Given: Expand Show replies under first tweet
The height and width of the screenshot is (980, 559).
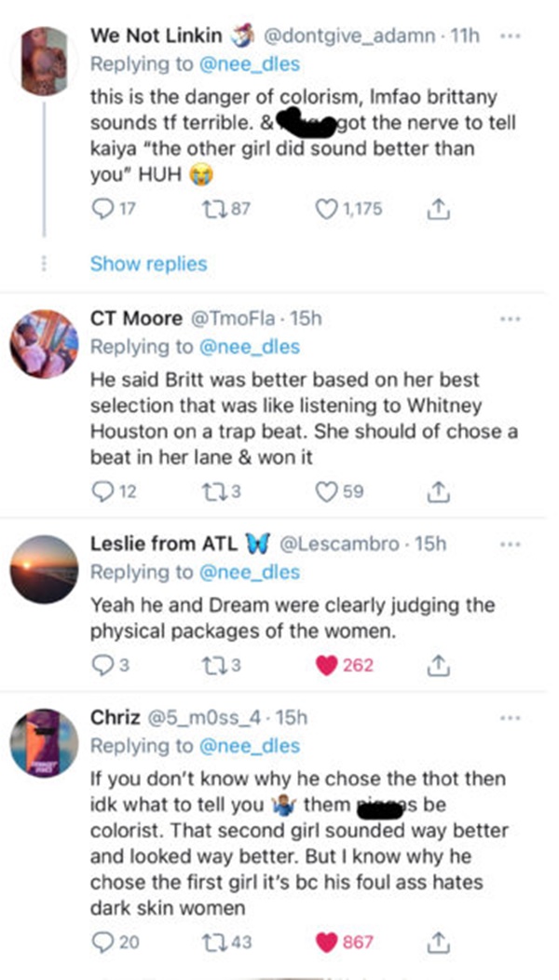Looking at the screenshot, I should click(148, 264).
